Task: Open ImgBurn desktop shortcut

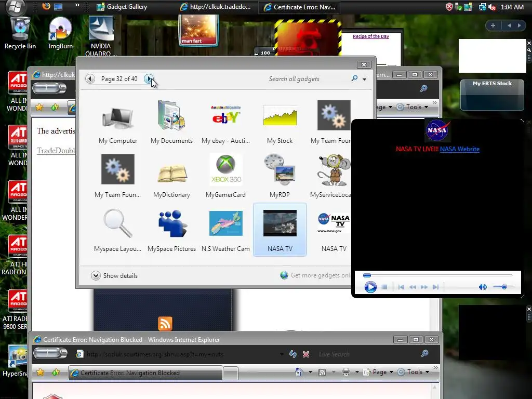Action: point(60,34)
